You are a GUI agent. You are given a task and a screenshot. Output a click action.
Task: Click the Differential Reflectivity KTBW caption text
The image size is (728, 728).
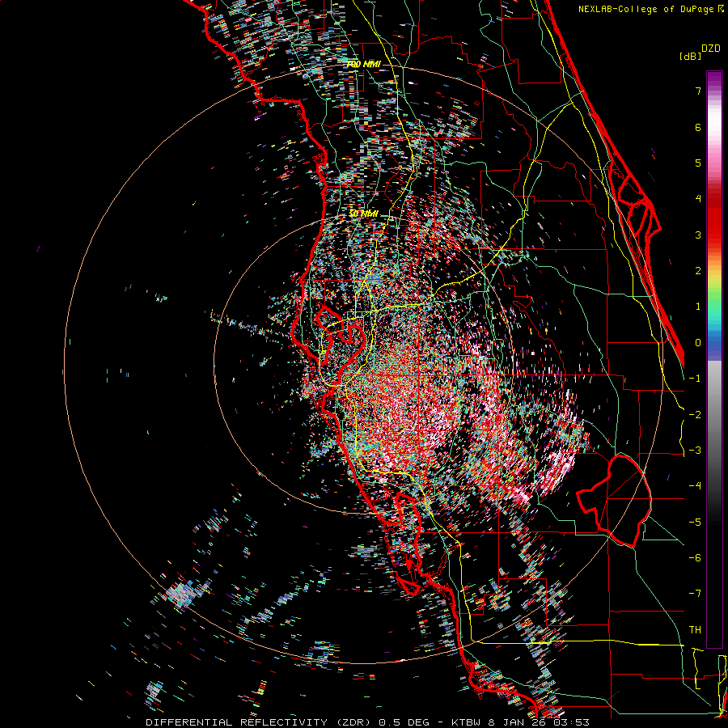click(367, 722)
